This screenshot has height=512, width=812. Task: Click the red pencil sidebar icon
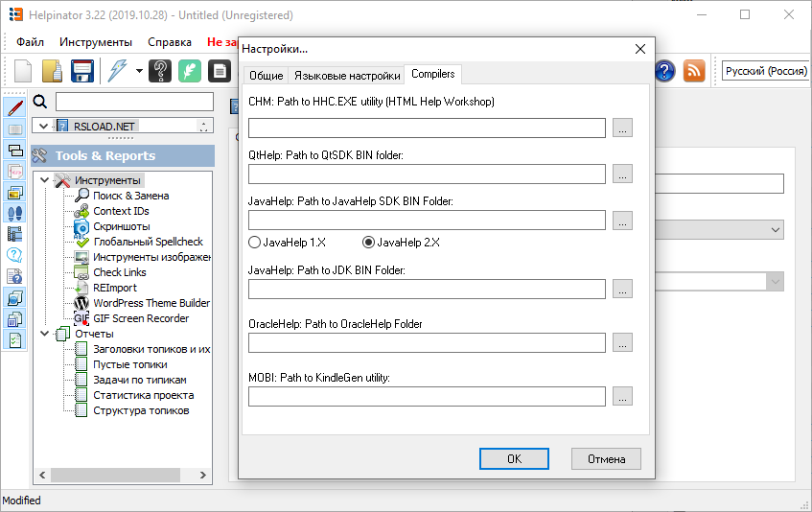[x=15, y=107]
